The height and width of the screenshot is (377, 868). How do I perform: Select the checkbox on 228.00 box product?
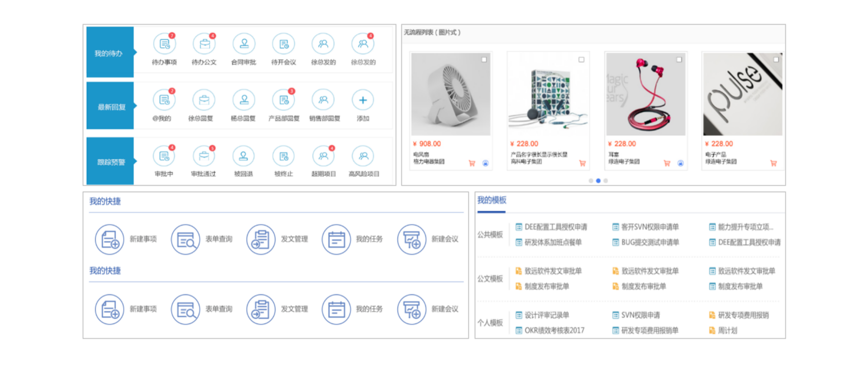581,60
